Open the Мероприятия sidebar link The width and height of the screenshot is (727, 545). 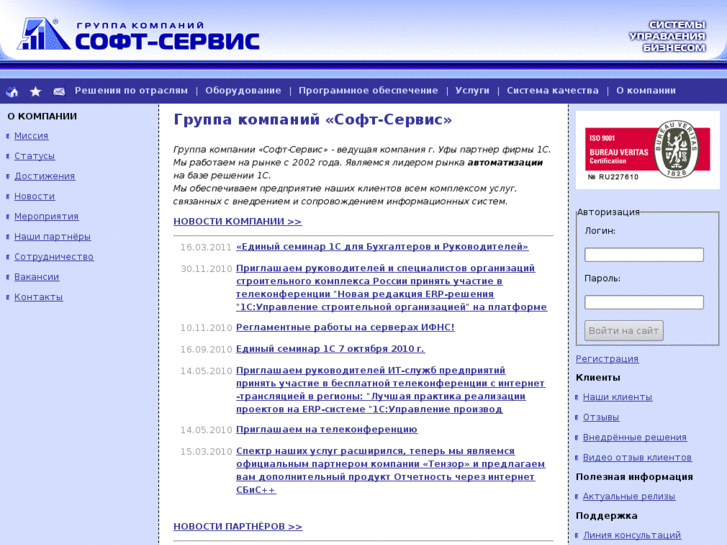[x=46, y=216]
